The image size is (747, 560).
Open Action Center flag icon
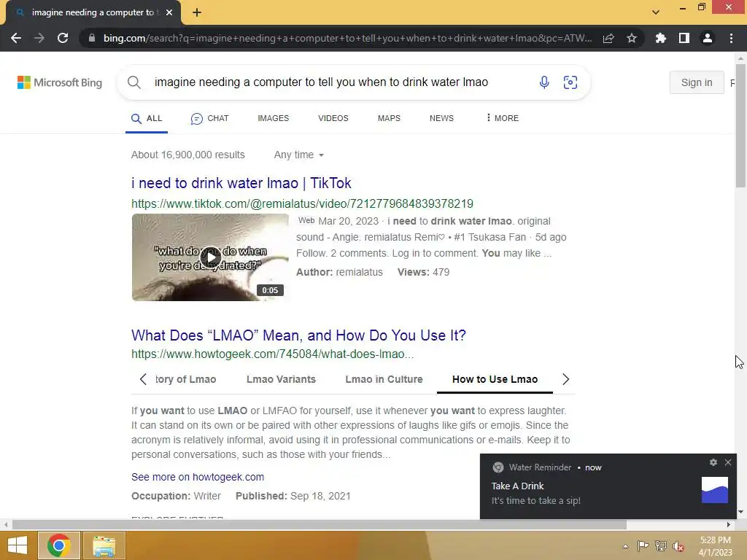643,546
